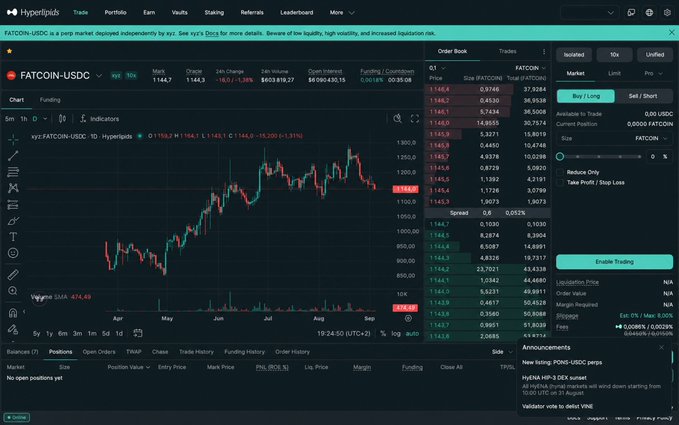
Task: Select the crosshair cursor tool
Action: pos(13,140)
